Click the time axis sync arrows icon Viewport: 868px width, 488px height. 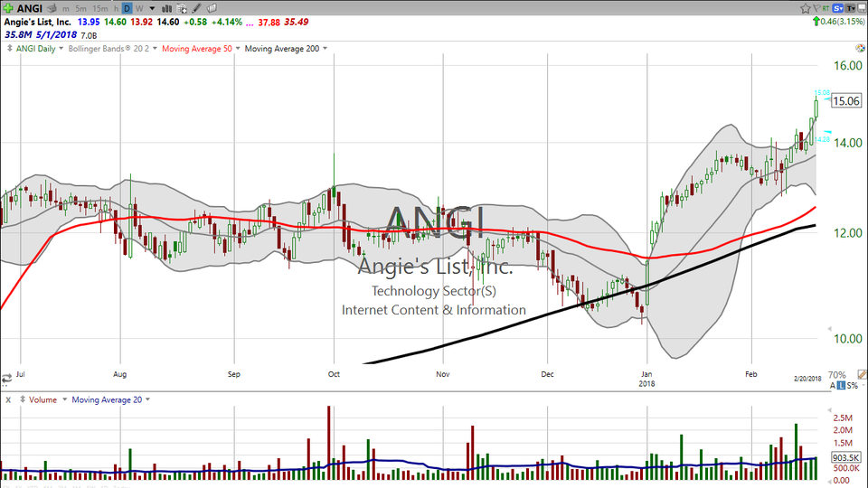(x=6, y=379)
